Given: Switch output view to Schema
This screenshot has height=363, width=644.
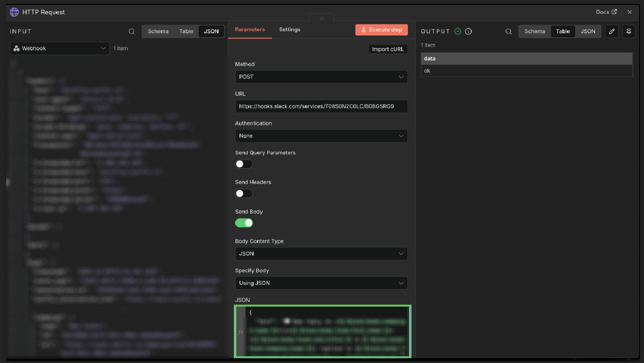Looking at the screenshot, I should (535, 32).
